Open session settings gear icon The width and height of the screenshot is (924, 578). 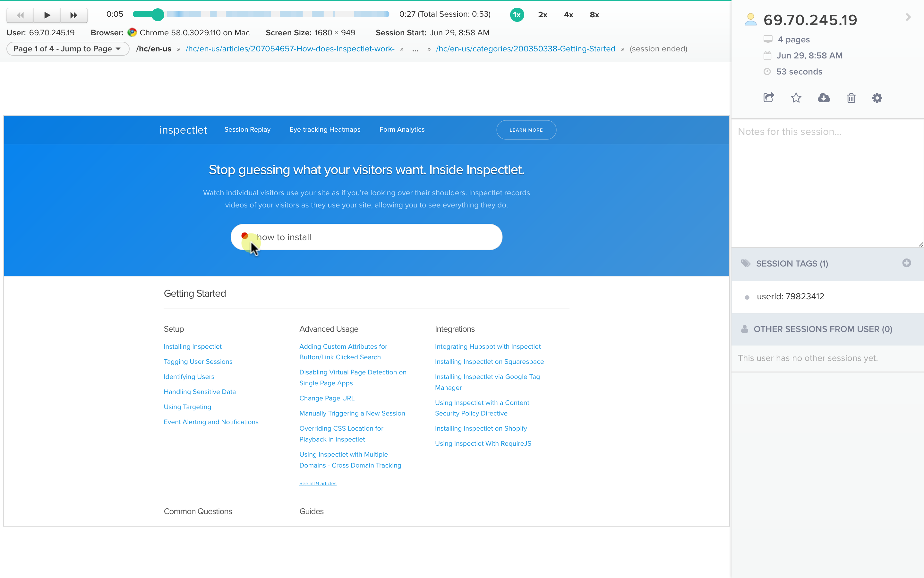[877, 98]
